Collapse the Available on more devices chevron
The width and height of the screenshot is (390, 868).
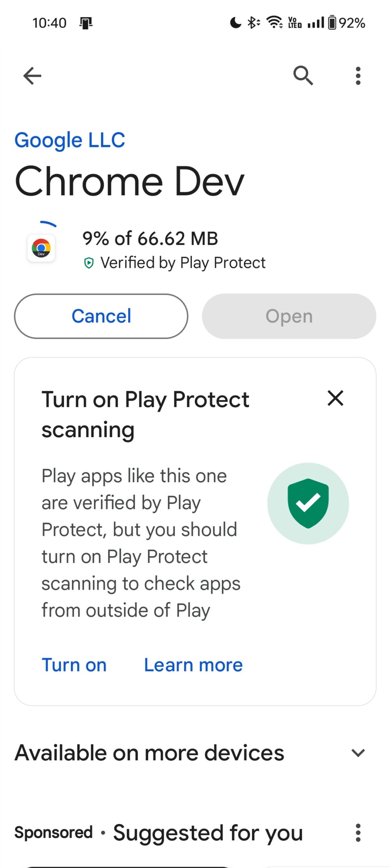358,753
